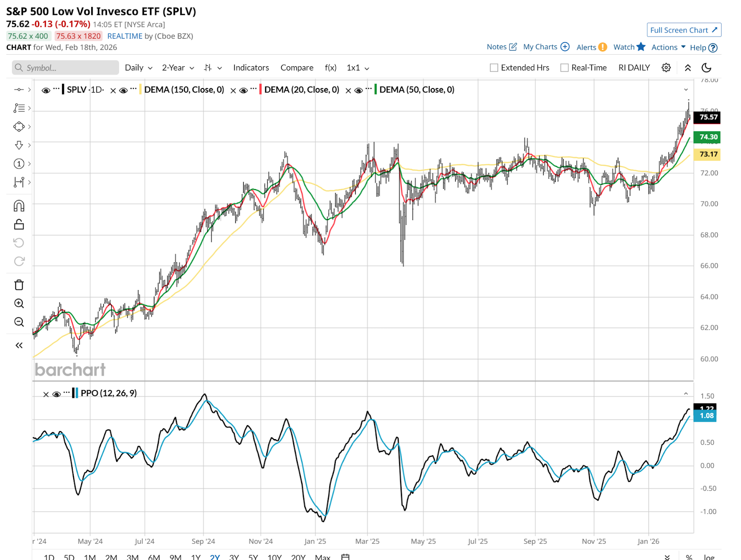Open the bar type dropdown
Screen dimensions: 741x560
pos(213,68)
